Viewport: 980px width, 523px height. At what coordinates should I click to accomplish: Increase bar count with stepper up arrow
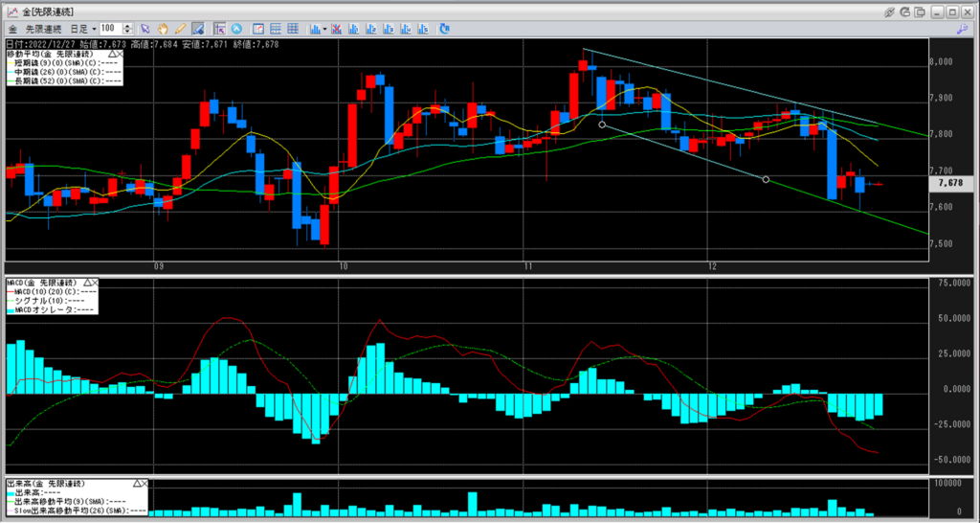(x=127, y=26)
